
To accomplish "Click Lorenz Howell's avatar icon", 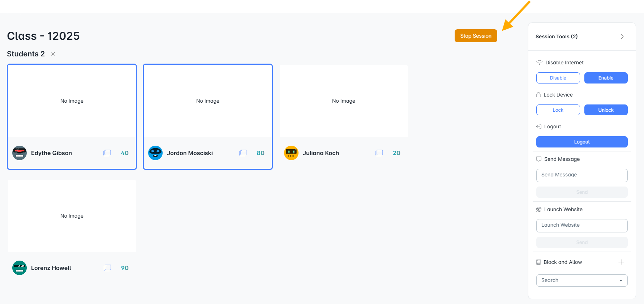I will pos(20,268).
